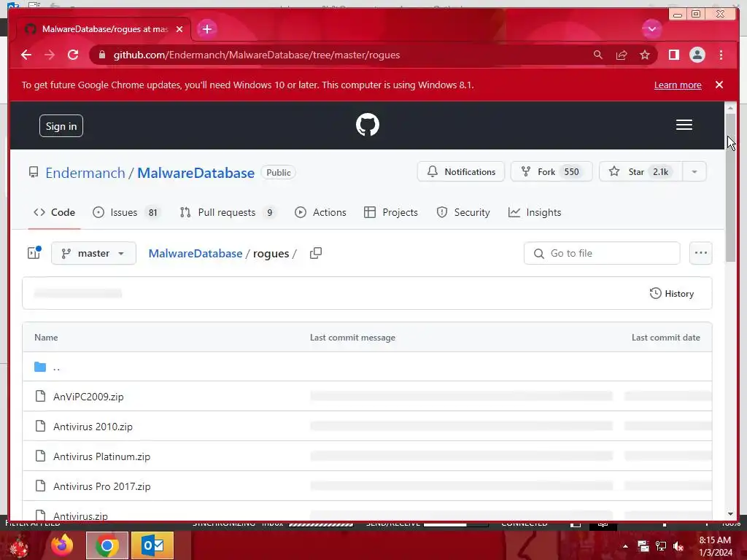
Task: Open the Antivirus Pro 2017.zip file
Action: [x=102, y=486]
